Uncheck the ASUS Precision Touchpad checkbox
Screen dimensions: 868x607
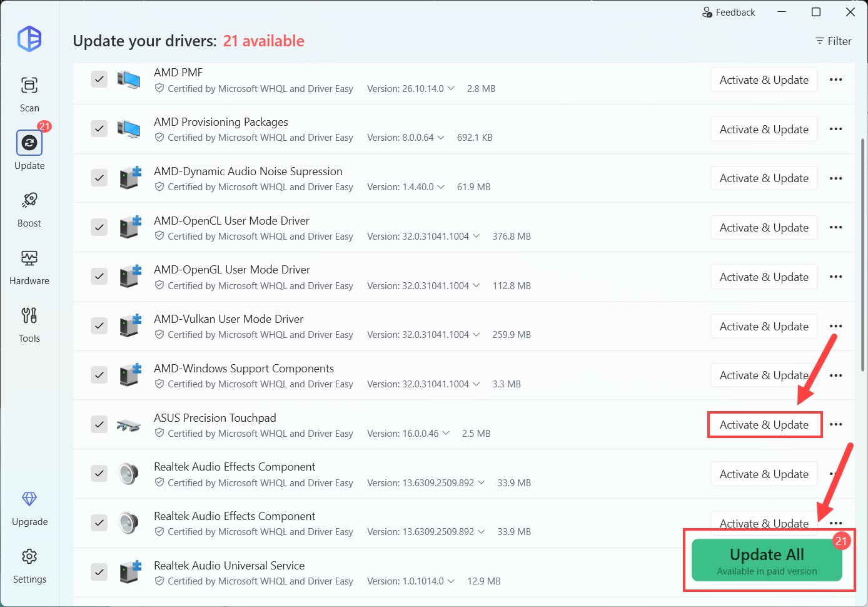pyautogui.click(x=99, y=424)
